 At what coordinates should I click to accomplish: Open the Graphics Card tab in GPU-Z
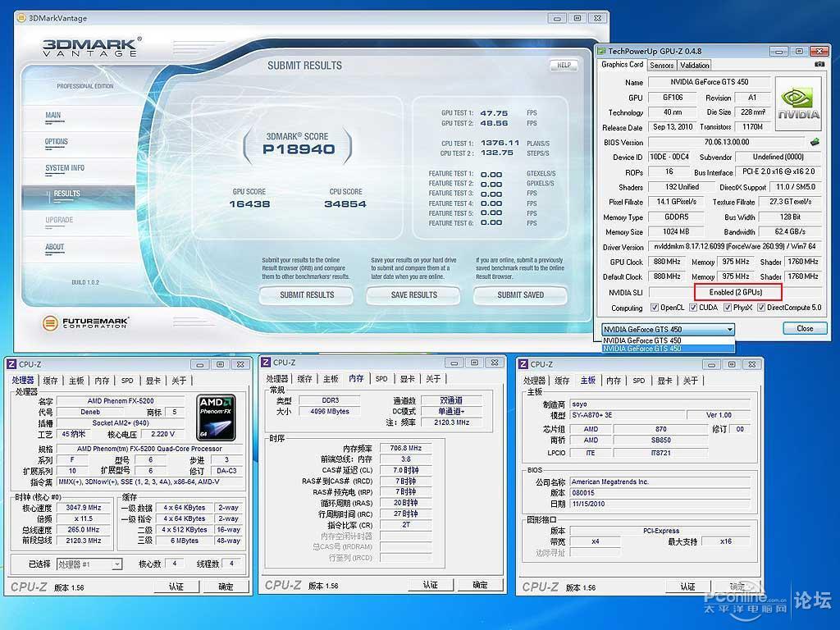click(x=622, y=64)
